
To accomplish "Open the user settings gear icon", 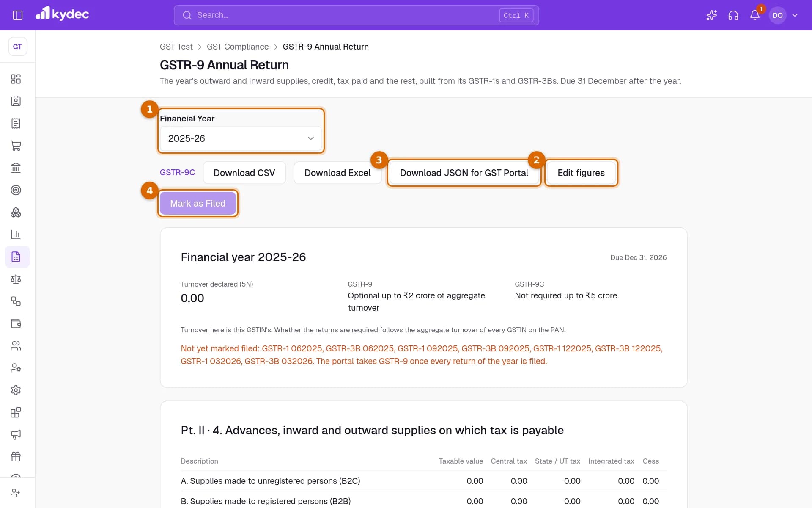I will pos(16,368).
